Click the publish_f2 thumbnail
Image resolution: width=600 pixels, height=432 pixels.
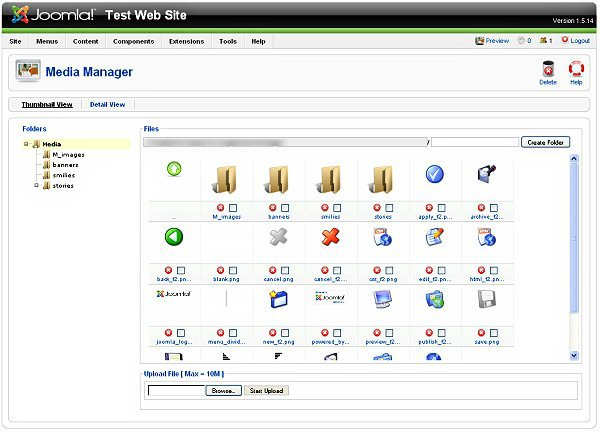(435, 299)
